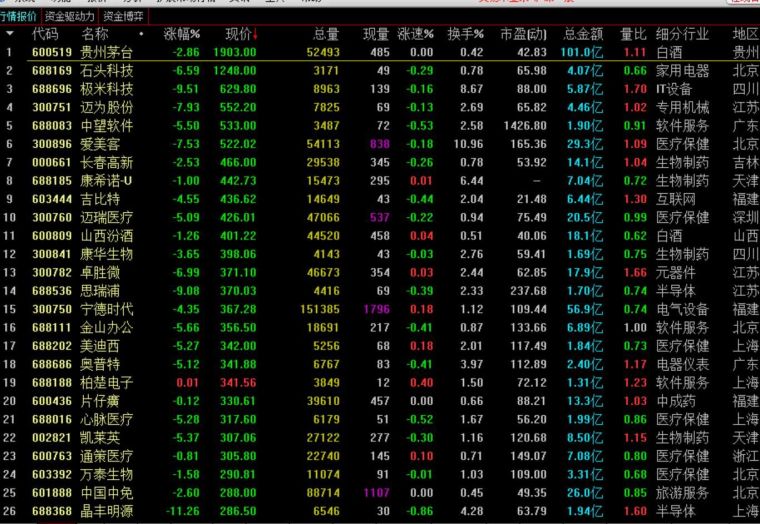Select the 资金博弈 tab
760x524 pixels.
pyautogui.click(x=123, y=16)
